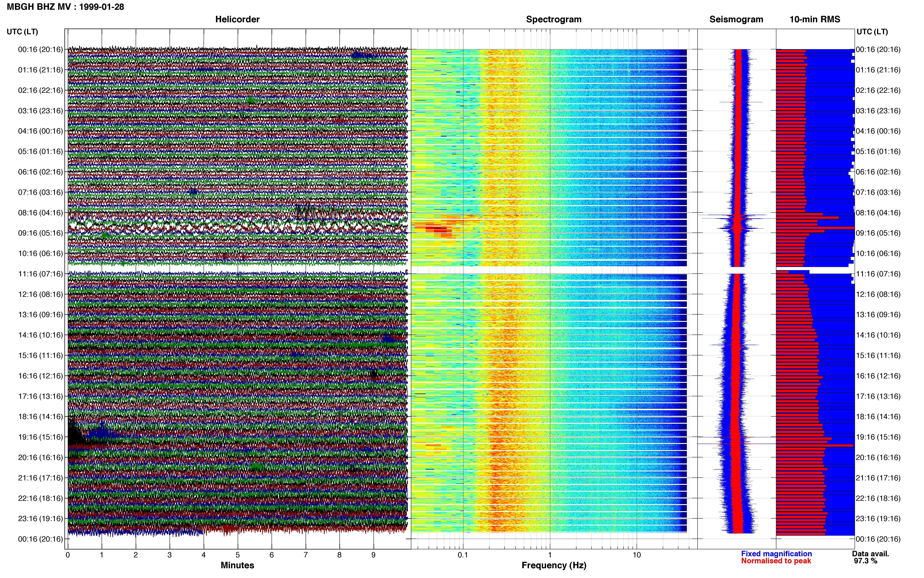Click right-side time label 19:16 (15:16)
Viewport: 924px width, 578px height.
878,437
